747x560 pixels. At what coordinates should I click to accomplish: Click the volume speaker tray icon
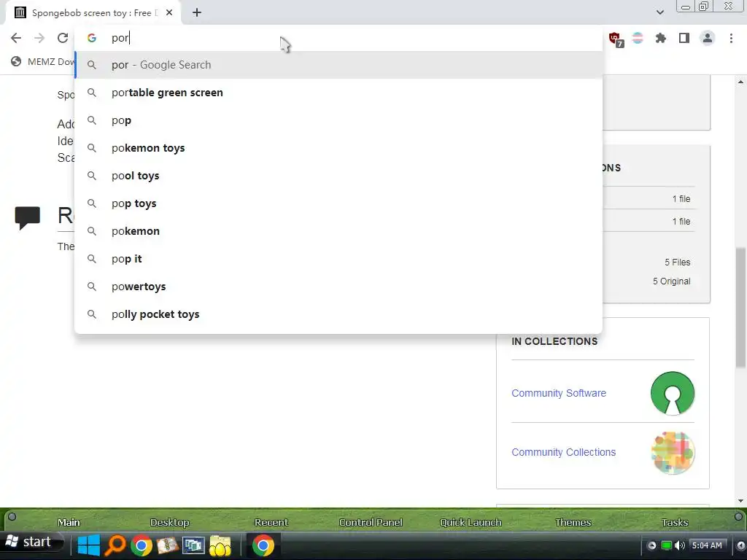[x=681, y=545]
